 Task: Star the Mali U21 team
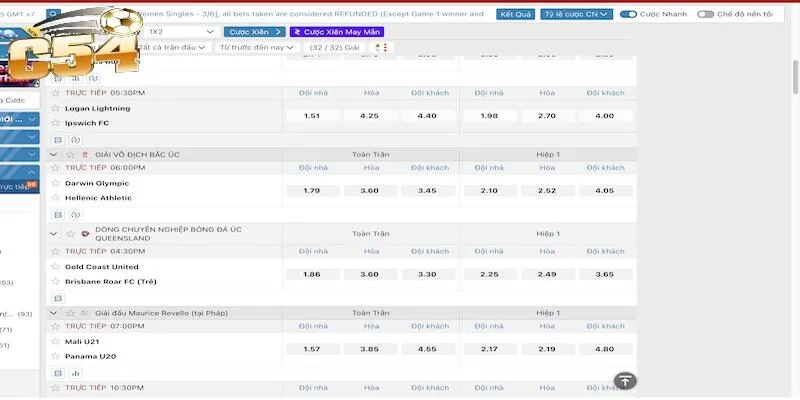point(56,342)
